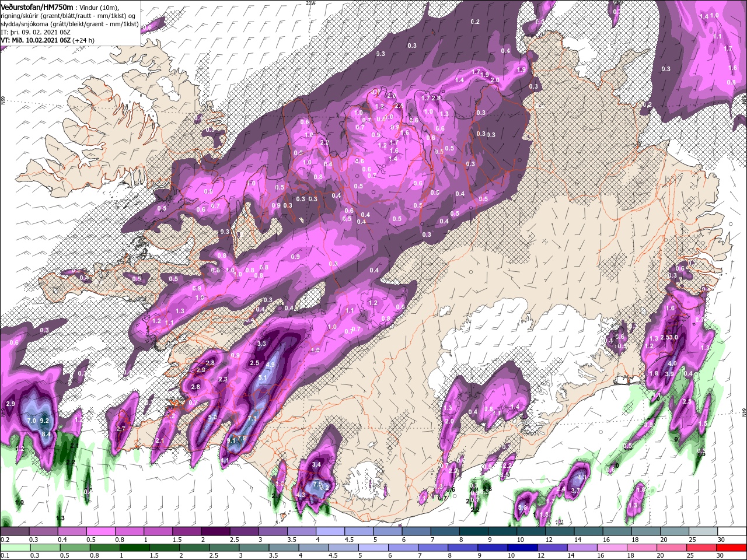Select lower legend swatch between 0.1 and 0.3
747x560 pixels.
click(15, 547)
